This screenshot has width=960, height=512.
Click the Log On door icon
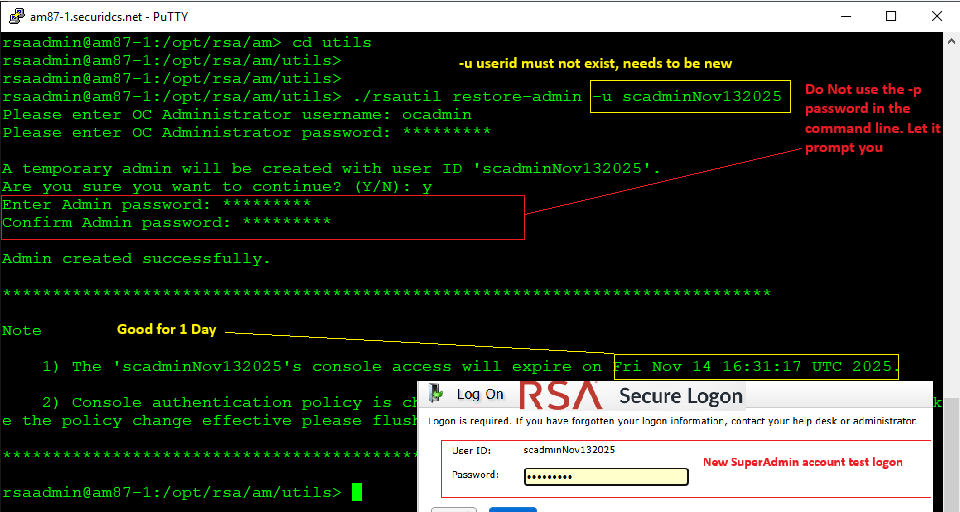tap(435, 394)
